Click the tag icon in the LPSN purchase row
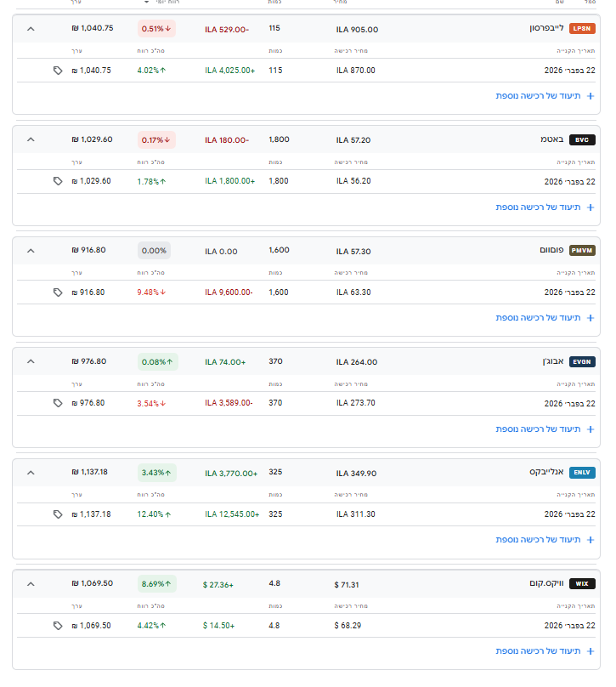The width and height of the screenshot is (616, 687). click(x=58, y=71)
